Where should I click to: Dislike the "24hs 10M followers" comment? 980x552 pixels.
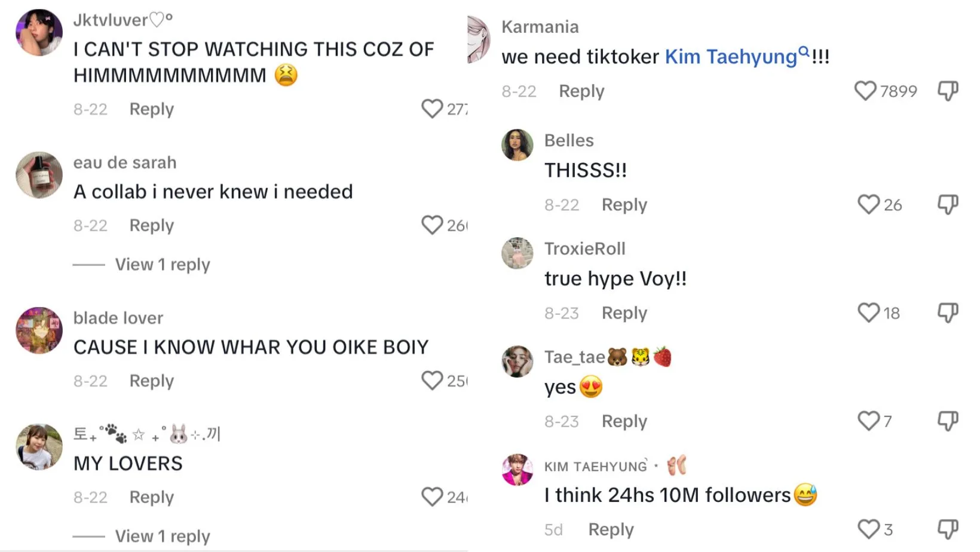(948, 529)
